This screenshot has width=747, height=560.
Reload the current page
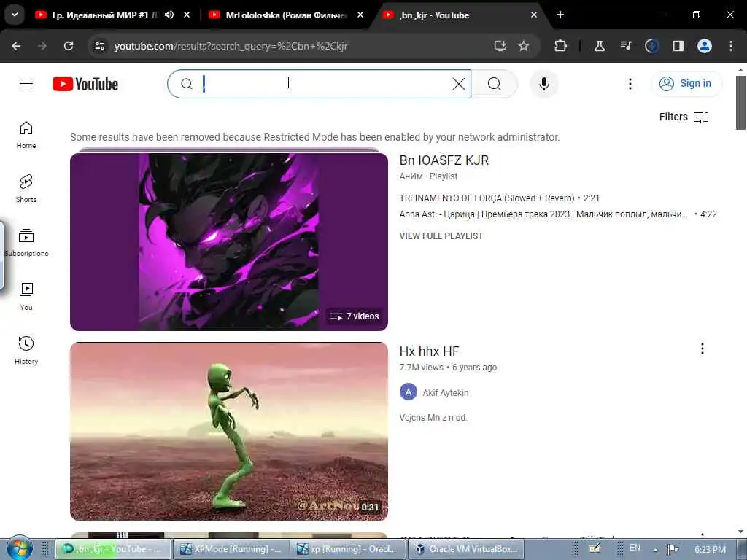point(69,46)
